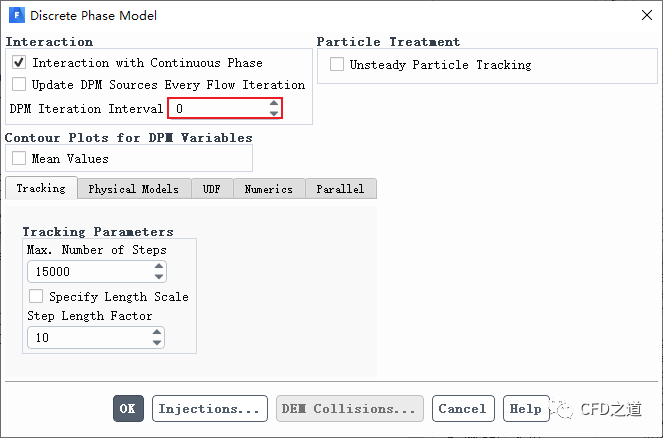Select the Numerics tab
Screen dimensions: 663x438
pyautogui.click(x=268, y=189)
